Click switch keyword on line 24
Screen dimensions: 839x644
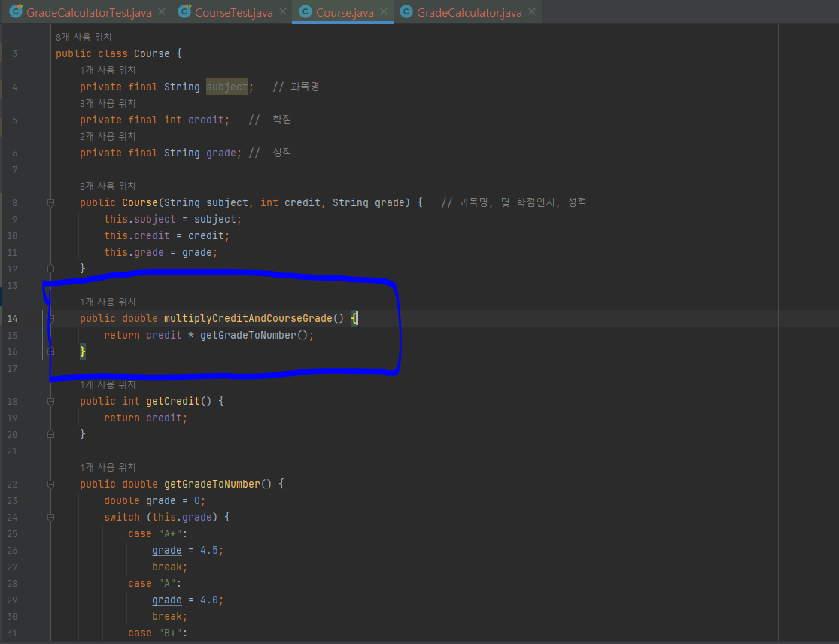click(121, 518)
